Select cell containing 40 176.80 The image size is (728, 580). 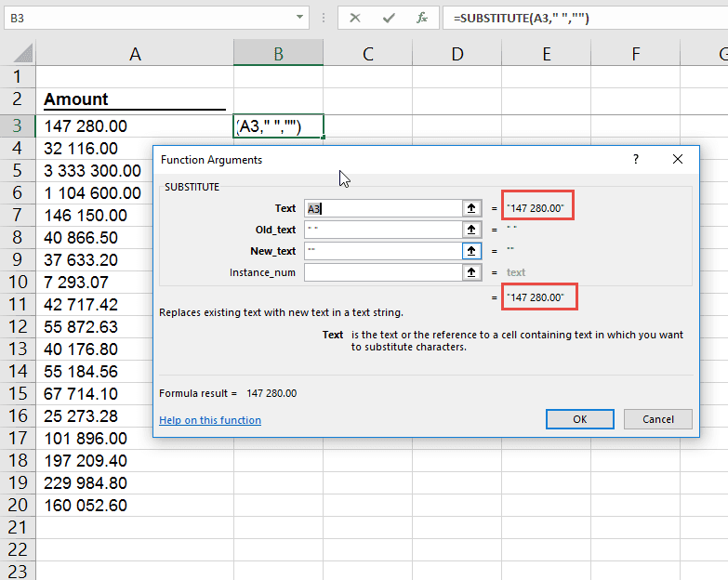(x=94, y=349)
